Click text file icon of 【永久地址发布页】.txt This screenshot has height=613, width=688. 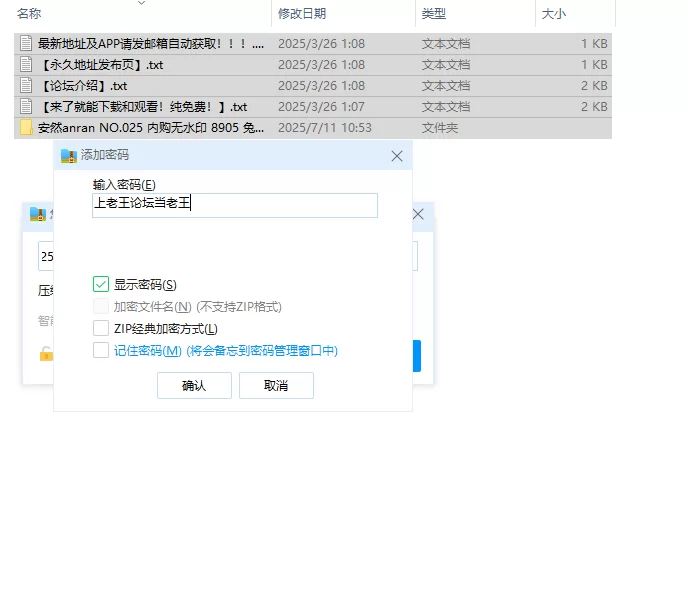(26, 65)
